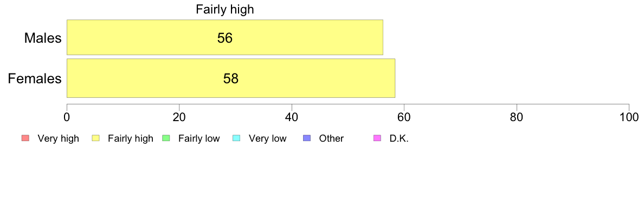Select the Females row label
644x199 pixels.
point(35,78)
